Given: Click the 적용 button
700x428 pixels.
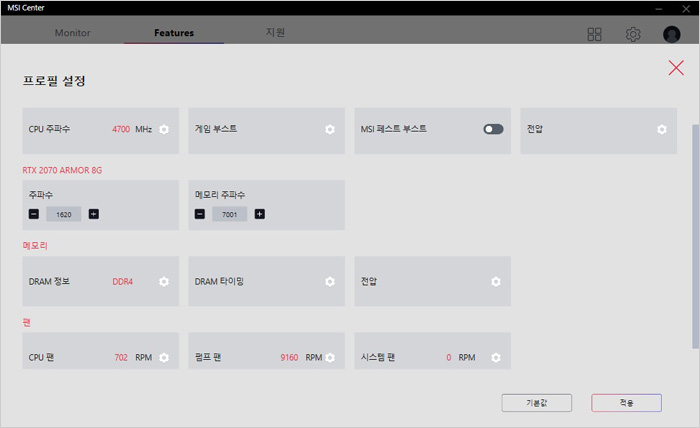Looking at the screenshot, I should pyautogui.click(x=626, y=403).
